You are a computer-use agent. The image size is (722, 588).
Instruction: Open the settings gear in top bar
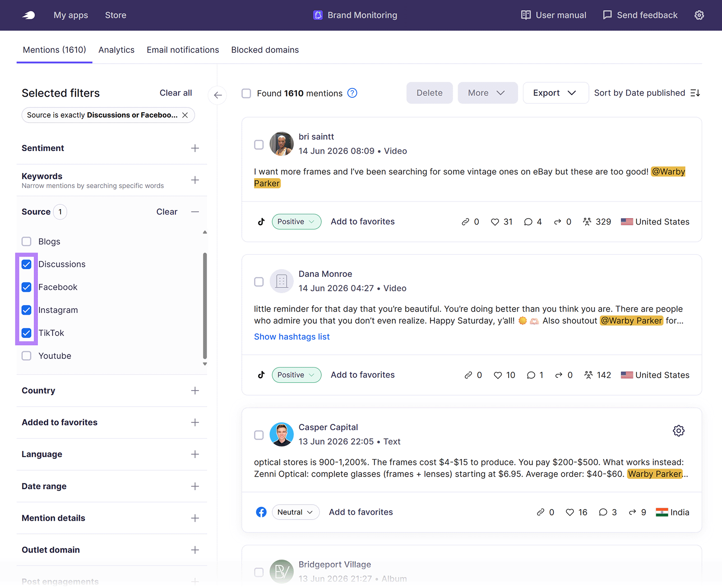point(699,15)
